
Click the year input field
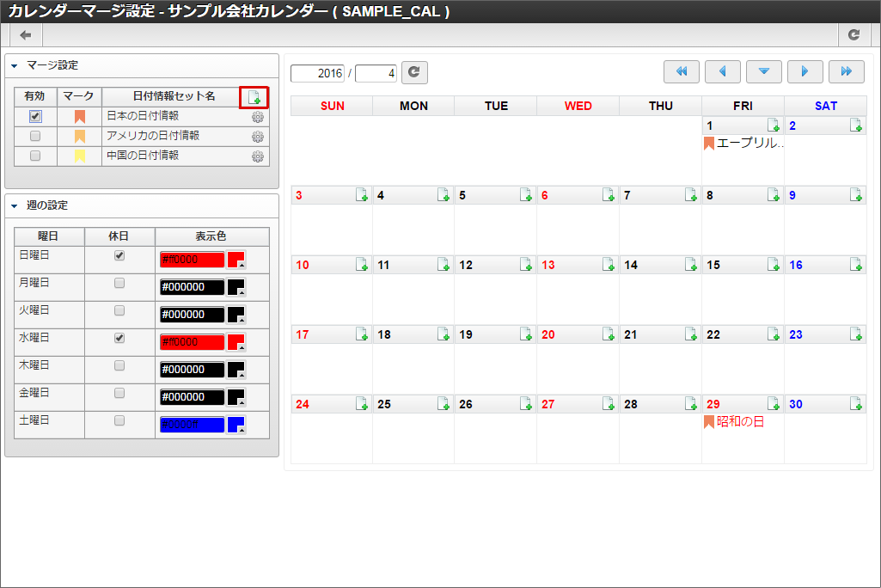(x=318, y=73)
